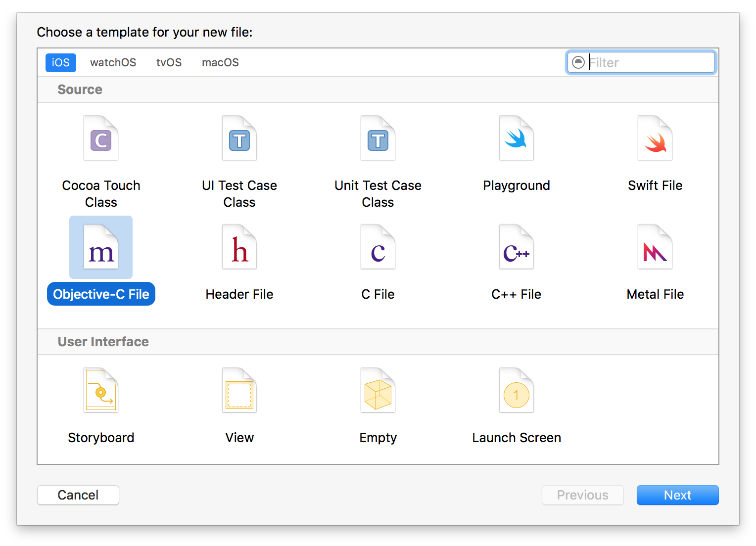Click the 'Source' section header
Screen dimensions: 756x546
pyautogui.click(x=80, y=90)
